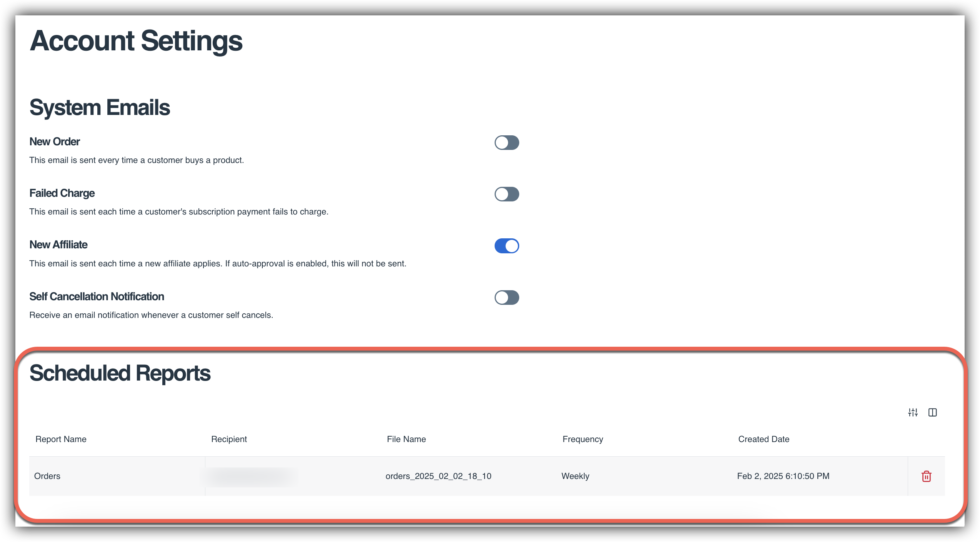Screen dimensions: 980x542
Task: Click the Account Settings page title
Action: 136,41
